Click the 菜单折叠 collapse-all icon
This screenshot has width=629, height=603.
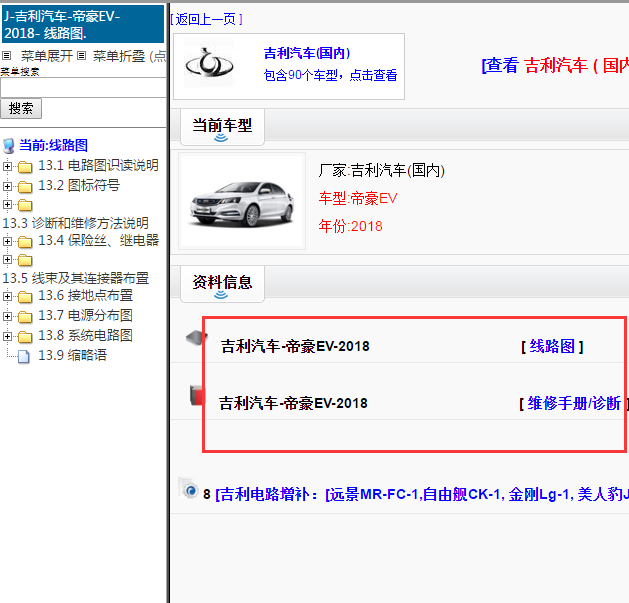81,55
